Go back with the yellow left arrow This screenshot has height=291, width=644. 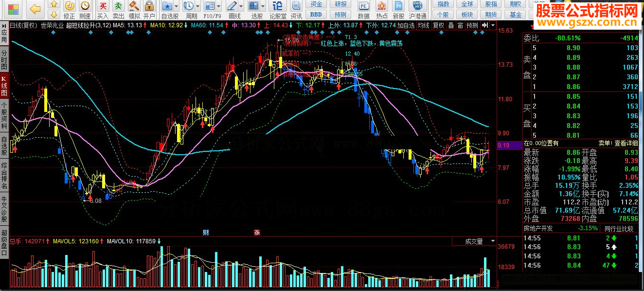[x=35, y=8]
